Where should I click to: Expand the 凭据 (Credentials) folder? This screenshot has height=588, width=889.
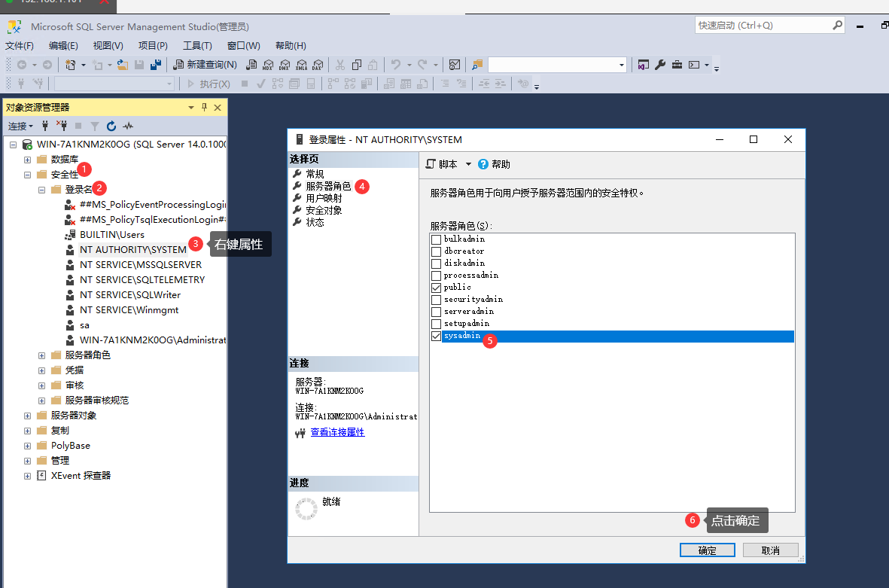[x=41, y=371]
